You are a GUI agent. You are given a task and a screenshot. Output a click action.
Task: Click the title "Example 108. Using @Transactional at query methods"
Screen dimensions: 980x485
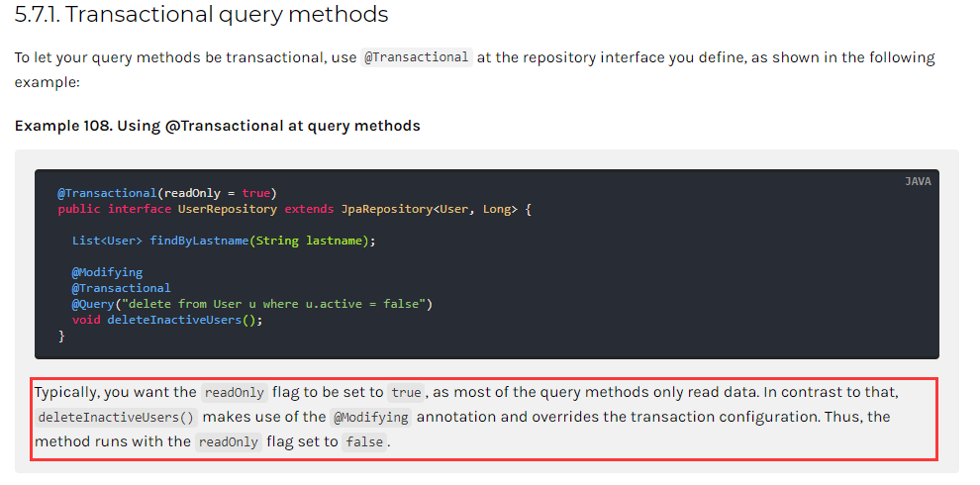coord(218,126)
